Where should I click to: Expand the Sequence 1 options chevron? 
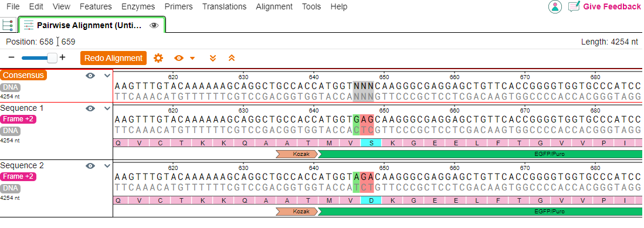(107, 108)
